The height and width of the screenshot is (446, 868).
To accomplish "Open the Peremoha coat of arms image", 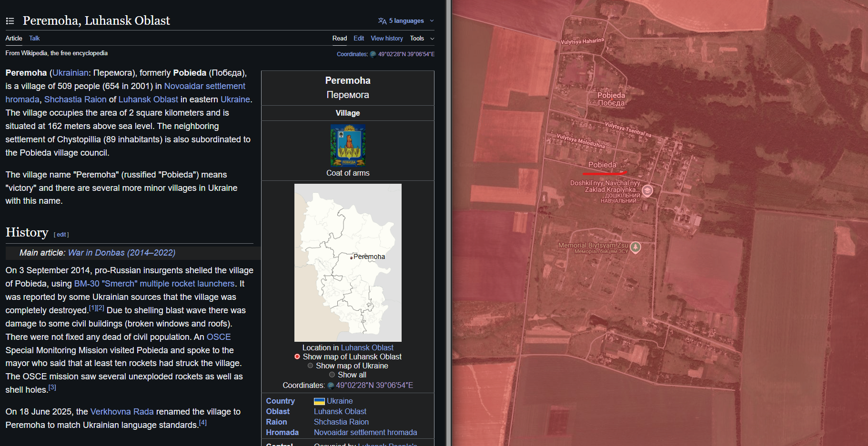I will 348,145.
